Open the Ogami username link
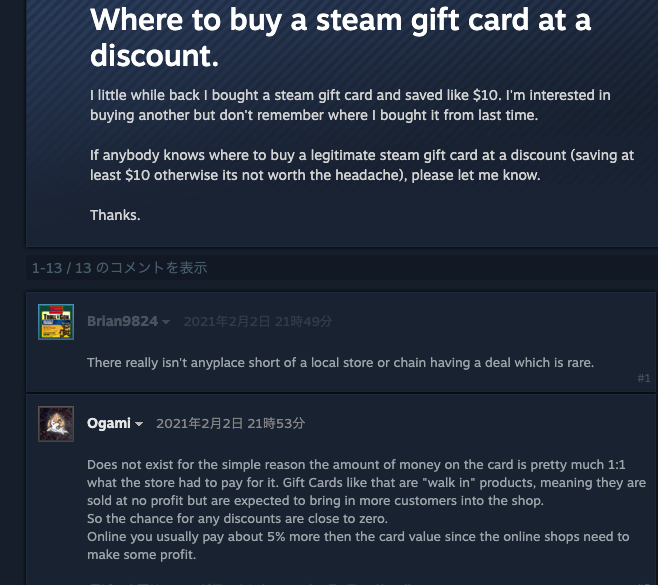Image resolution: width=658 pixels, height=585 pixels. click(109, 423)
